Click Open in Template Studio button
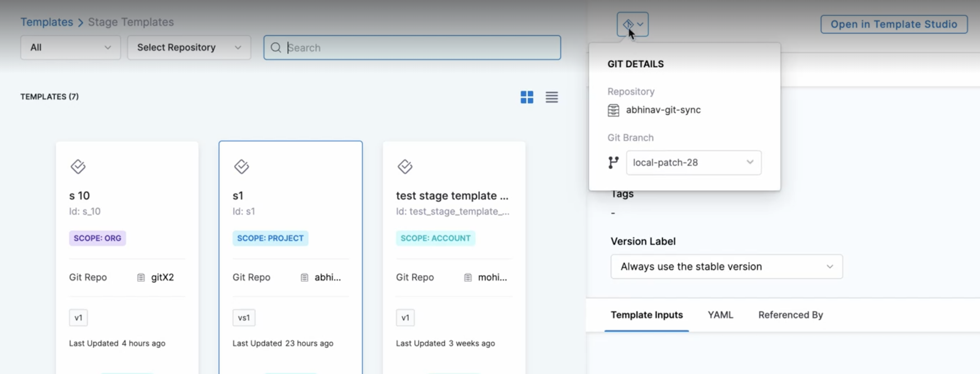Screen dimensions: 980x374 pyautogui.click(x=893, y=25)
